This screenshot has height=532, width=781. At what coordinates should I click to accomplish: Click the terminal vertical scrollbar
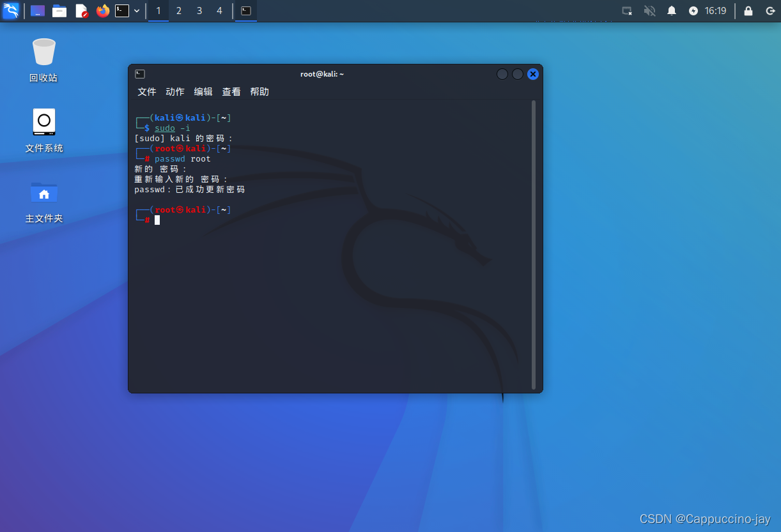[534, 244]
